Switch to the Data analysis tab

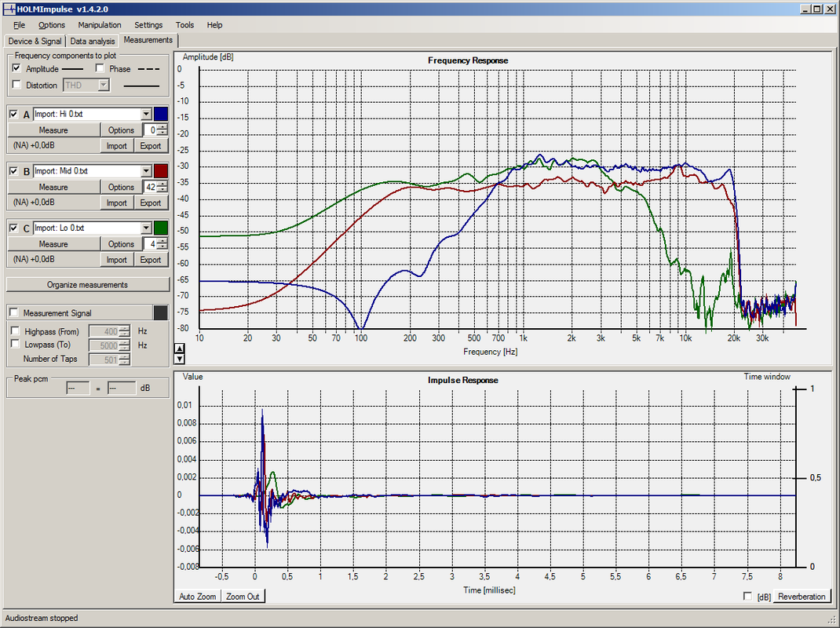point(92,42)
